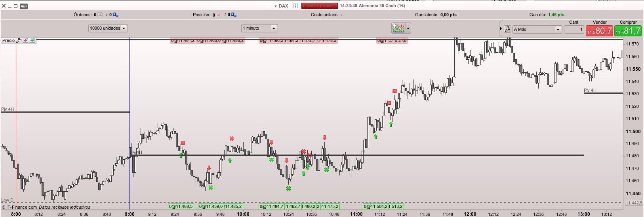Click the green Comprar 11.581,7 button
The image size is (644, 217).
tap(628, 30)
